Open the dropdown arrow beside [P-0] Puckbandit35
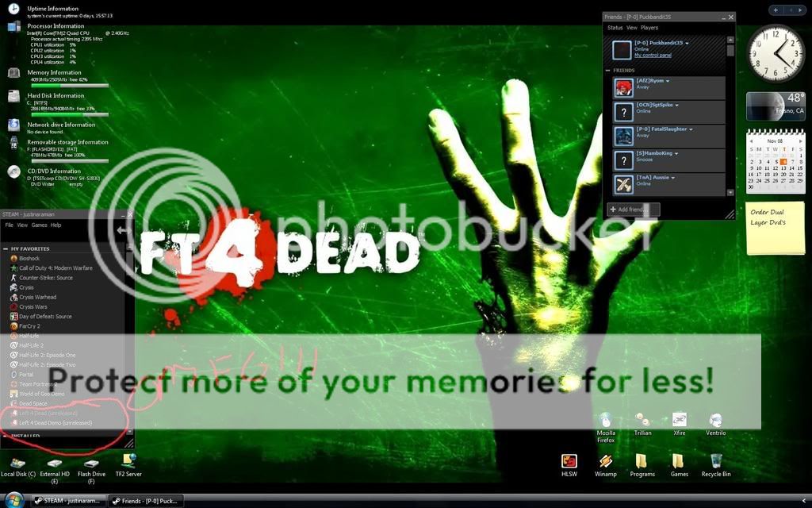The height and width of the screenshot is (508, 812). pyautogui.click(x=688, y=44)
